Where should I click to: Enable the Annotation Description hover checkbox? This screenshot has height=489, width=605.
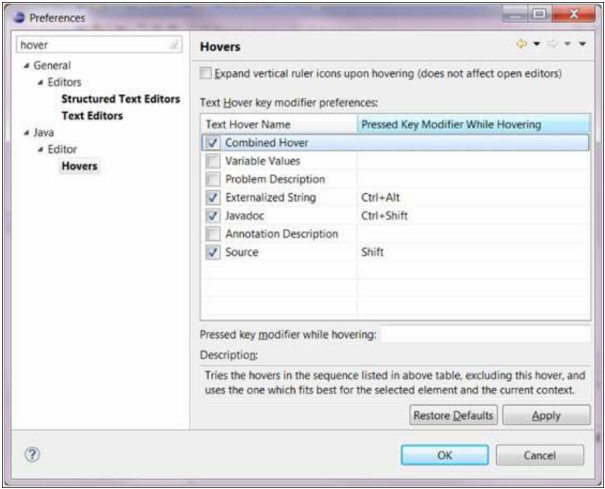(x=213, y=234)
